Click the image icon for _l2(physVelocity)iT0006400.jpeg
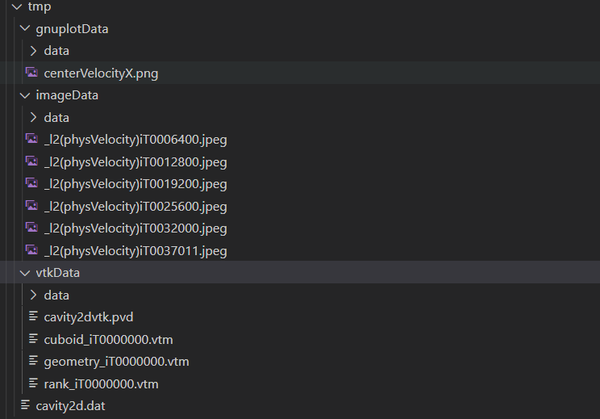The width and height of the screenshot is (600, 419). 32,140
